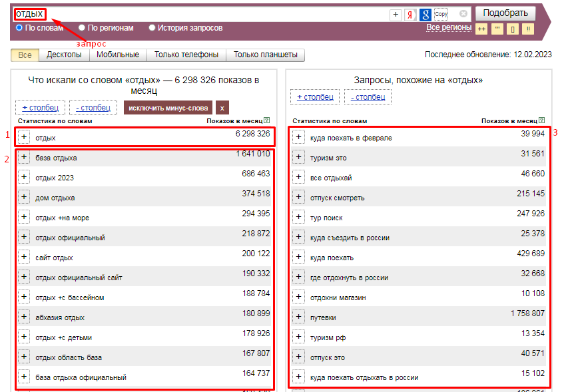Select the 'По регионам' radio button
This screenshot has height=392, width=562.
[x=81, y=28]
